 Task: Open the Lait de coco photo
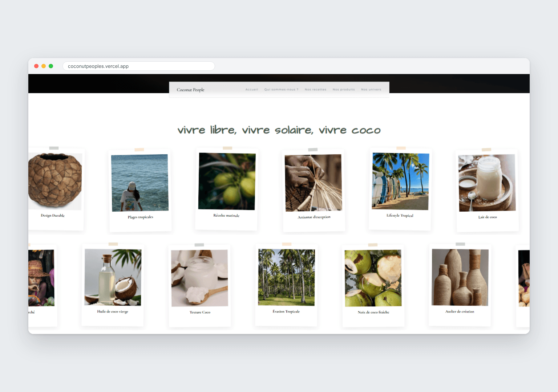(x=487, y=183)
